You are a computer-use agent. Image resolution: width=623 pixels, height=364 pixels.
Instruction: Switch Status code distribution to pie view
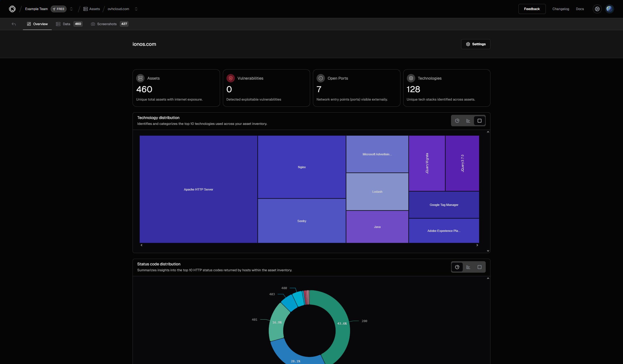click(x=457, y=267)
